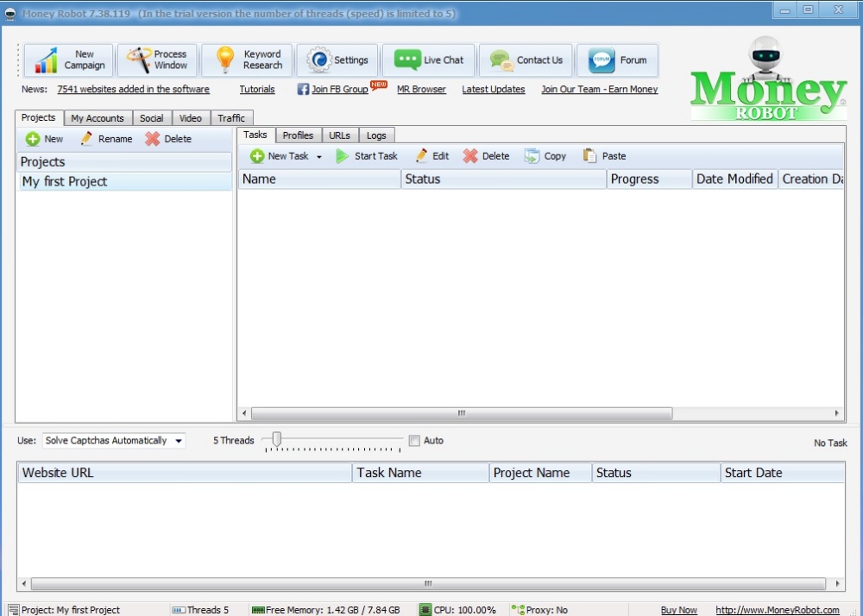The image size is (863, 616).
Task: Click the Money Robot title bar icon
Action: pyautogui.click(x=9, y=14)
